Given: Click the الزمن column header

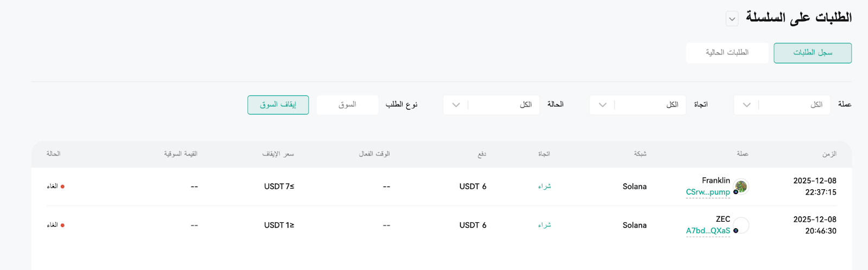Looking at the screenshot, I should 829,154.
